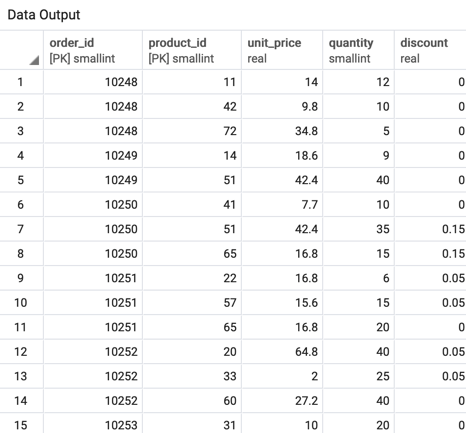The height and width of the screenshot is (433, 466).
Task: Click product_id cell 72 in row 3
Action: point(192,131)
